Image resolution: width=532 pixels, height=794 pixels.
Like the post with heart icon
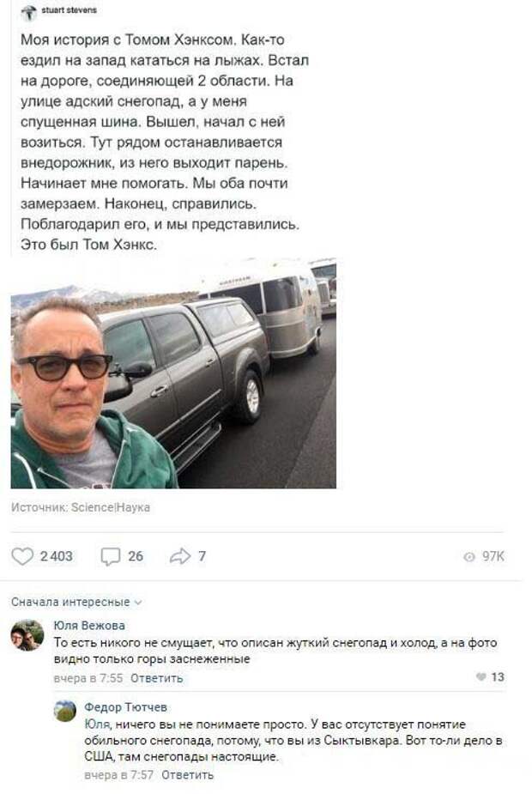(22, 556)
